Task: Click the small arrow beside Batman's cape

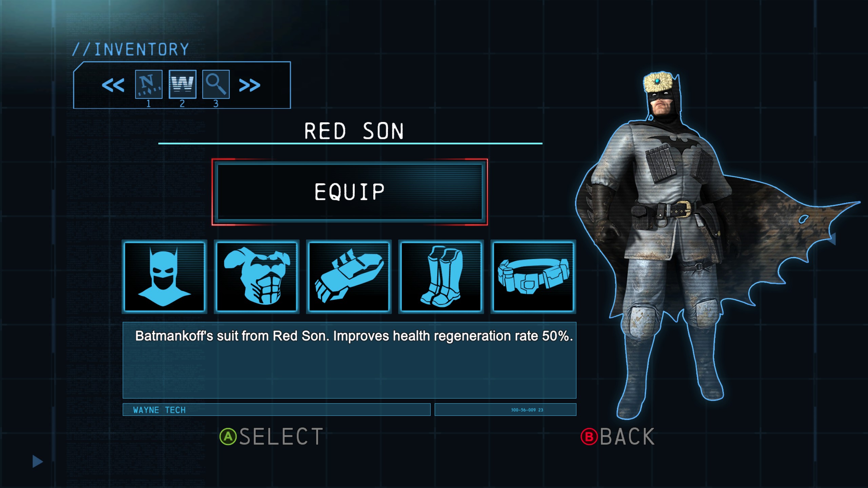Action: click(x=832, y=239)
